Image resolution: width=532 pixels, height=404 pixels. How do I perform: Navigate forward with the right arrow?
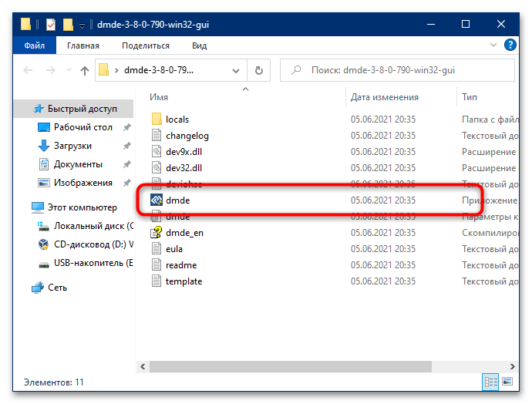coord(51,71)
